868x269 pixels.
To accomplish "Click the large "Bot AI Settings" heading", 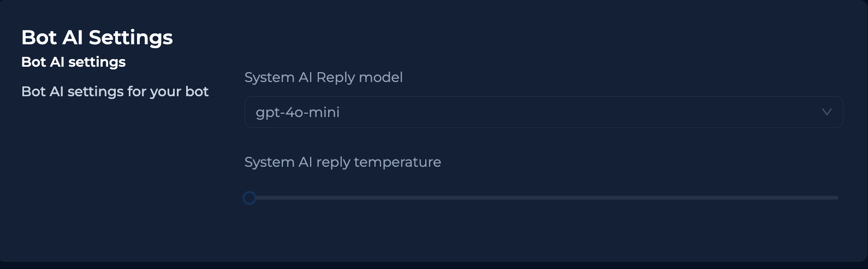I will [x=97, y=37].
